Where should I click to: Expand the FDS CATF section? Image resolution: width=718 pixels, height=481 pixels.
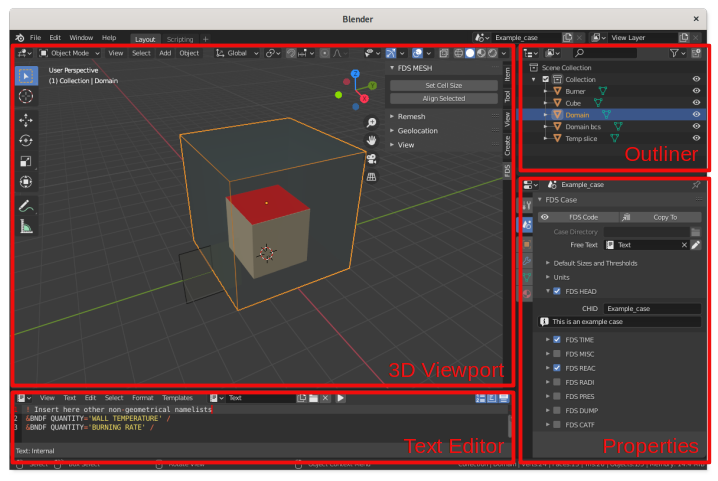548,425
